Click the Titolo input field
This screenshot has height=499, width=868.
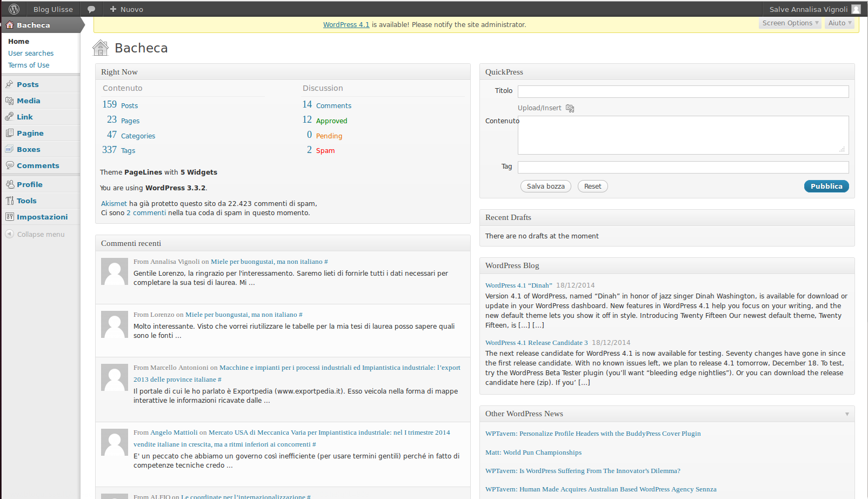point(683,91)
